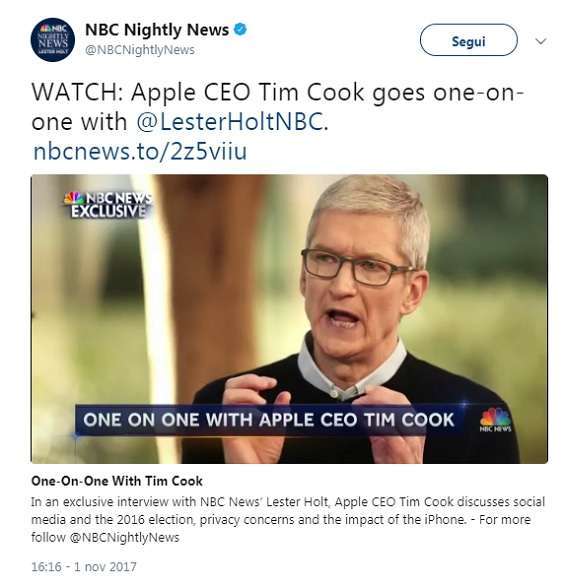Click the blue verified badge icon
565x587 pixels.
pyautogui.click(x=240, y=30)
